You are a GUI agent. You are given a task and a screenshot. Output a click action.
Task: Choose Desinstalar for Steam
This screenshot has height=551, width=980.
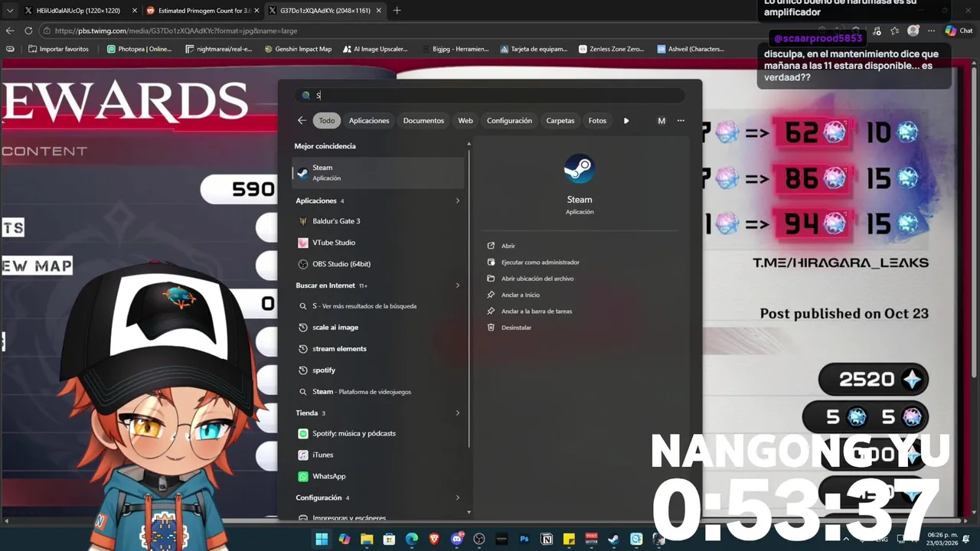click(515, 328)
